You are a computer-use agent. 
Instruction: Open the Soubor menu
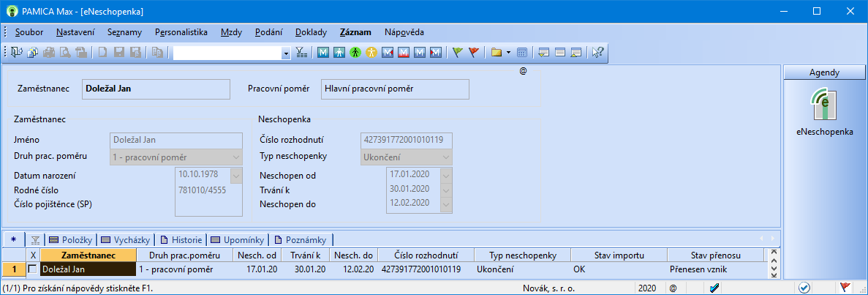coord(29,32)
